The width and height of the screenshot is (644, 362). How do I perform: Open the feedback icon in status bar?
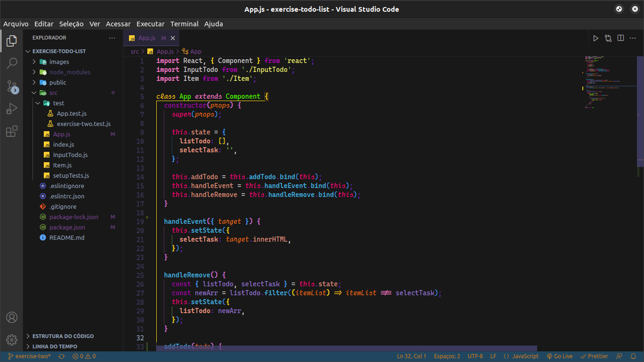[620, 356]
